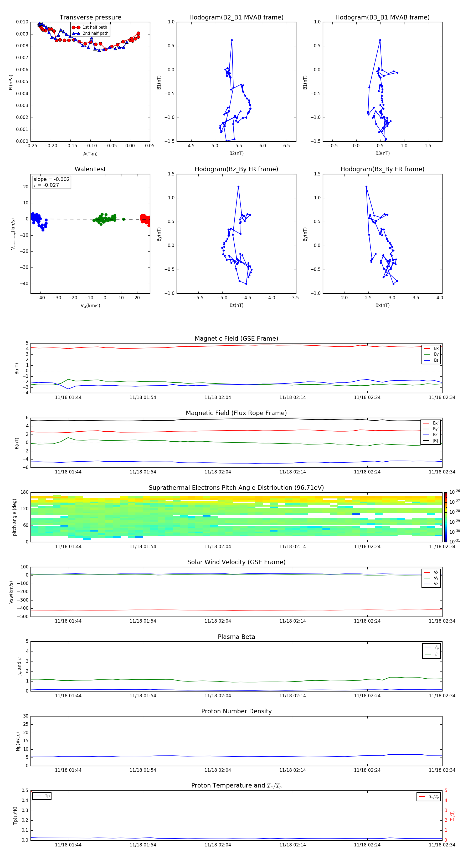Click the "Plasma Beta" panel title
473x868 pixels.
(236, 637)
